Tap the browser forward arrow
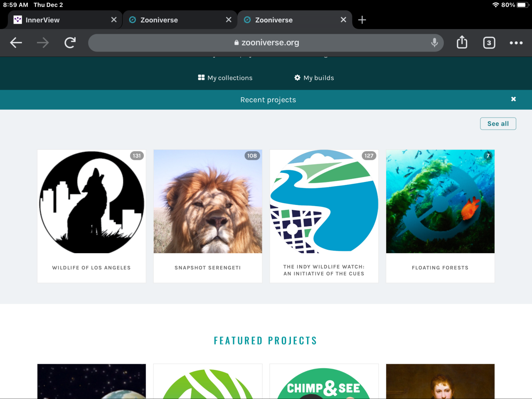The image size is (532, 399). (x=43, y=42)
